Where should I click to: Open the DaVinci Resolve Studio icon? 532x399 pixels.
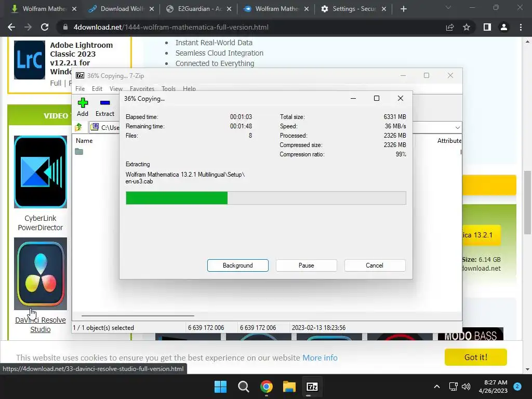pyautogui.click(x=41, y=274)
